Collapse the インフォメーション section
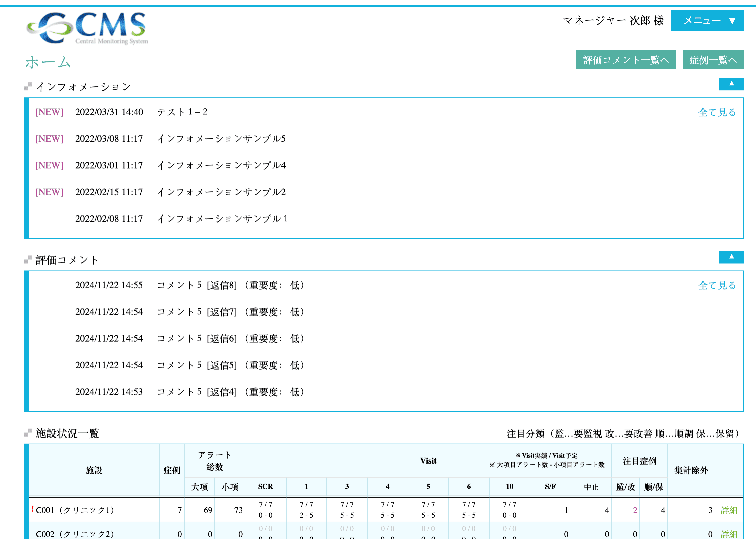Image resolution: width=756 pixels, height=539 pixels. click(x=731, y=84)
